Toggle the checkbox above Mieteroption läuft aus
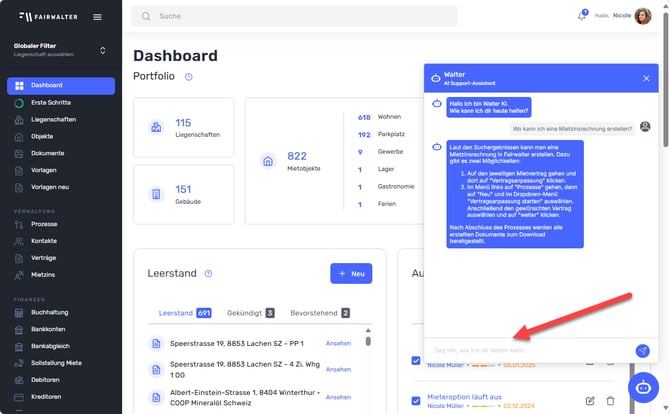 [416, 361]
